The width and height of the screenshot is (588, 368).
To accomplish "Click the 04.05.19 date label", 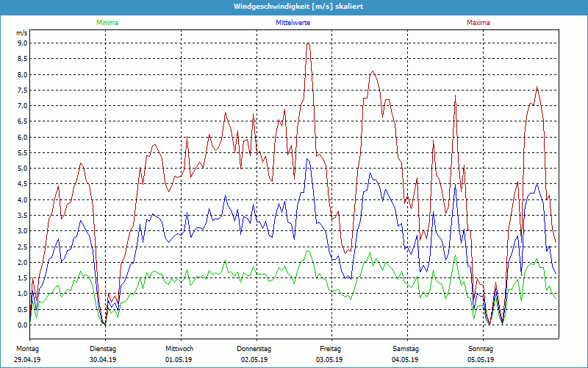I will click(x=405, y=360).
